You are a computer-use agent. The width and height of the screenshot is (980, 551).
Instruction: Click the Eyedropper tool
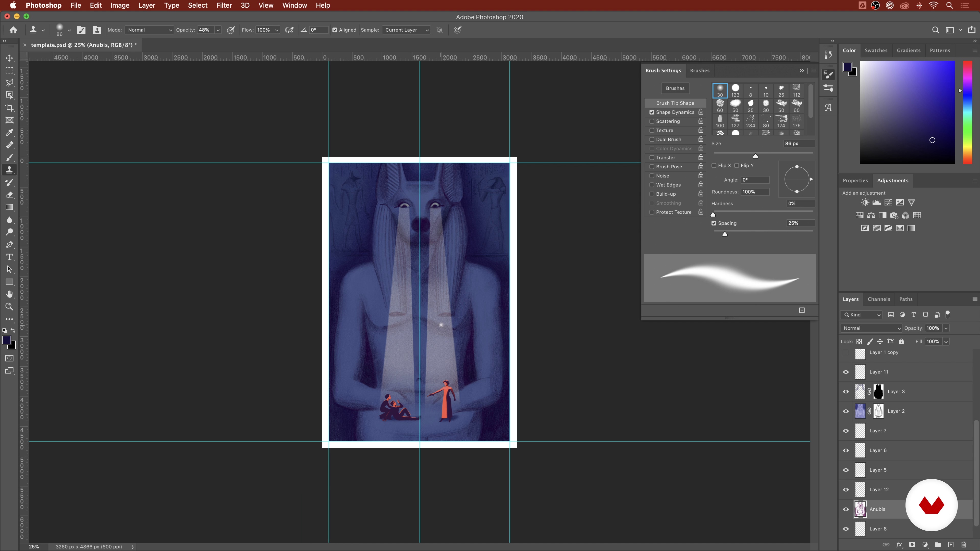click(x=9, y=132)
